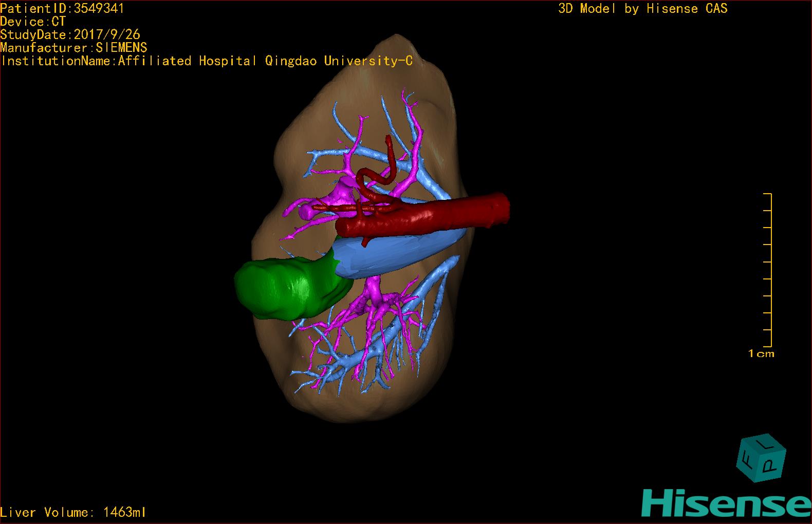This screenshot has width=812, height=524.
Task: Click the Liver Volume: 1463ml readout
Action: click(73, 512)
